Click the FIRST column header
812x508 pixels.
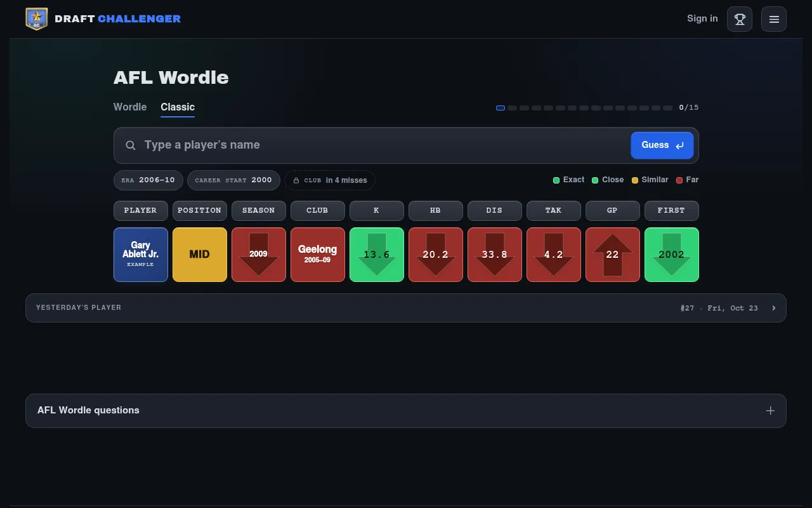pos(672,211)
